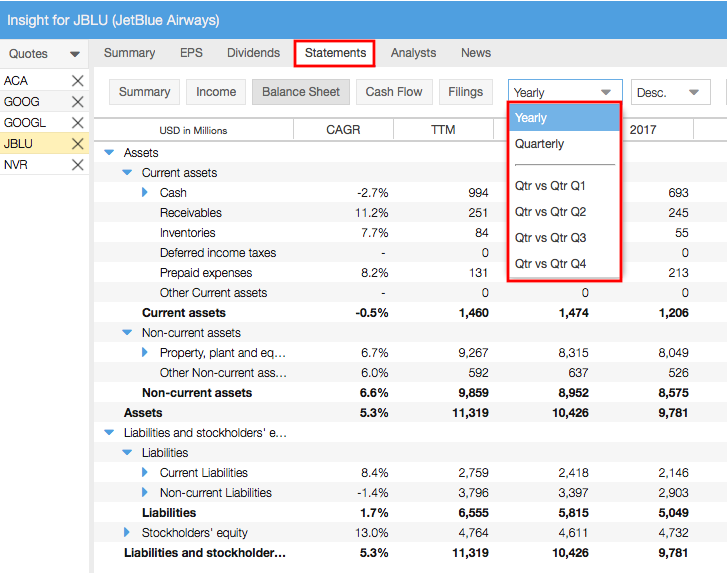Click the USD in Millions header
727x573 pixels.
(x=193, y=130)
